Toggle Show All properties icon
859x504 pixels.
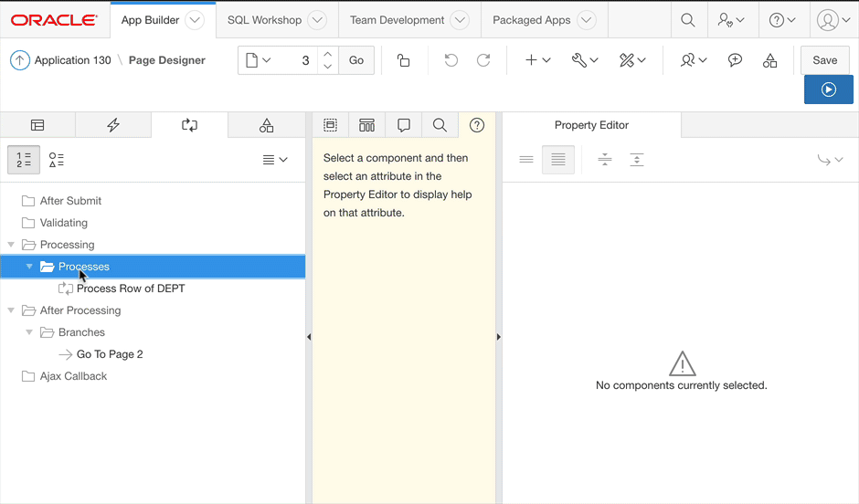tap(558, 160)
